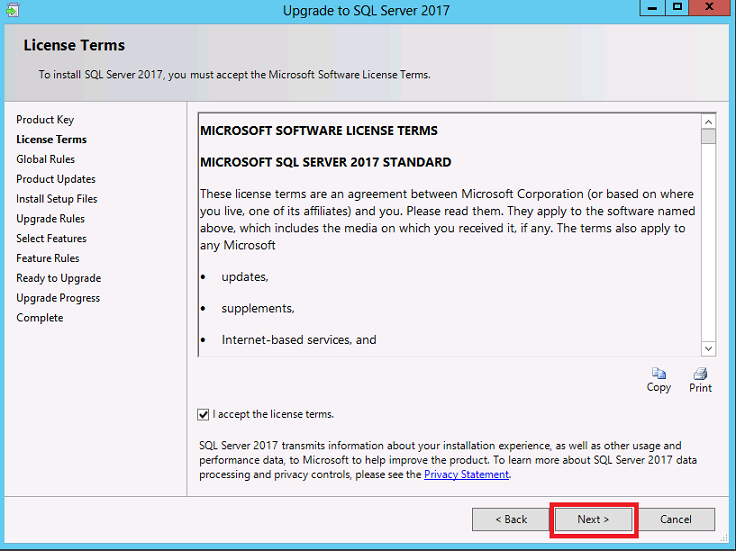Select the Global Rules step
Screen dimensions: 736x551
click(x=46, y=159)
